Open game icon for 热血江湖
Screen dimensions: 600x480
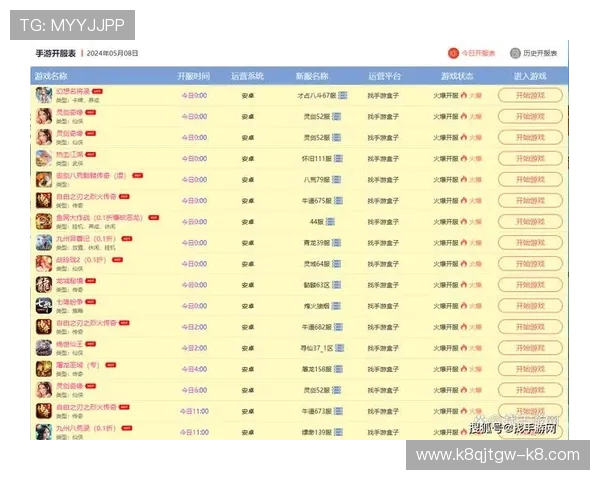click(x=44, y=158)
